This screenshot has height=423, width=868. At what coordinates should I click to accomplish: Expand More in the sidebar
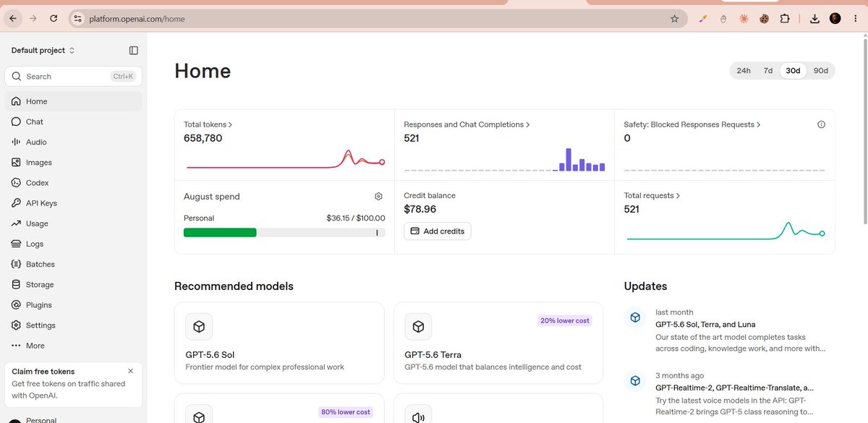coord(74,346)
